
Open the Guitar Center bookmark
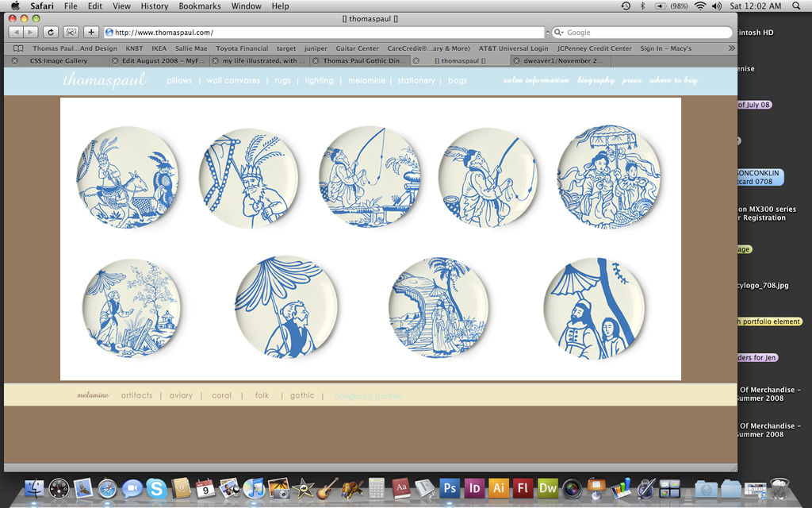pos(357,48)
